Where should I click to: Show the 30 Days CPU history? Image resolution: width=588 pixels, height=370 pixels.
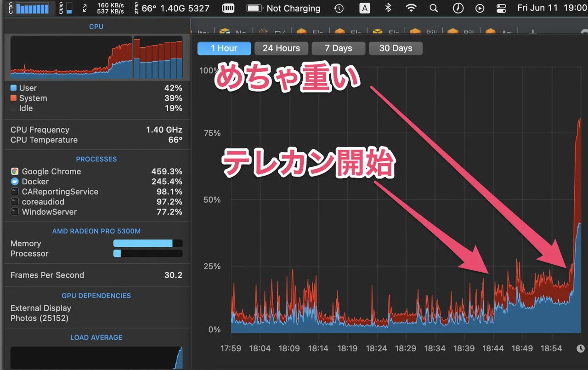click(x=396, y=48)
